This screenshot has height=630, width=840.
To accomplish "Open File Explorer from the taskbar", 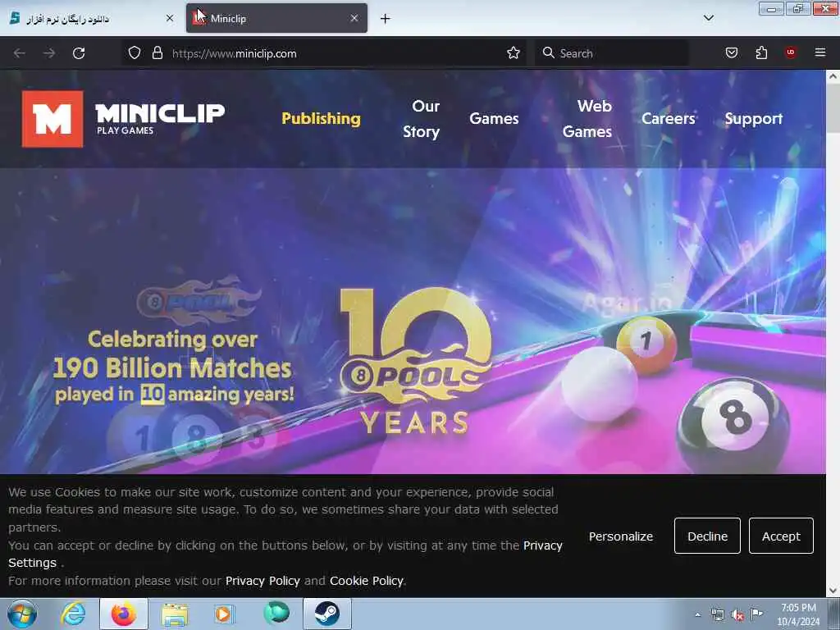I will (x=175, y=614).
